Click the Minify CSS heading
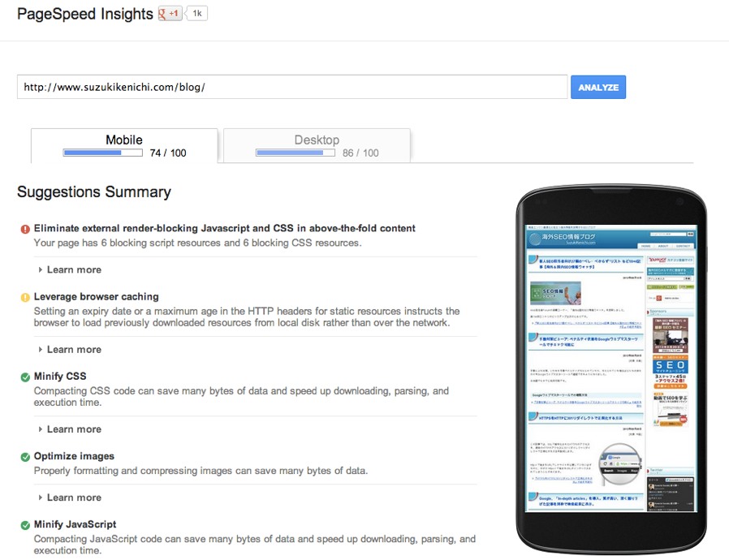The image size is (729, 560). [x=60, y=376]
